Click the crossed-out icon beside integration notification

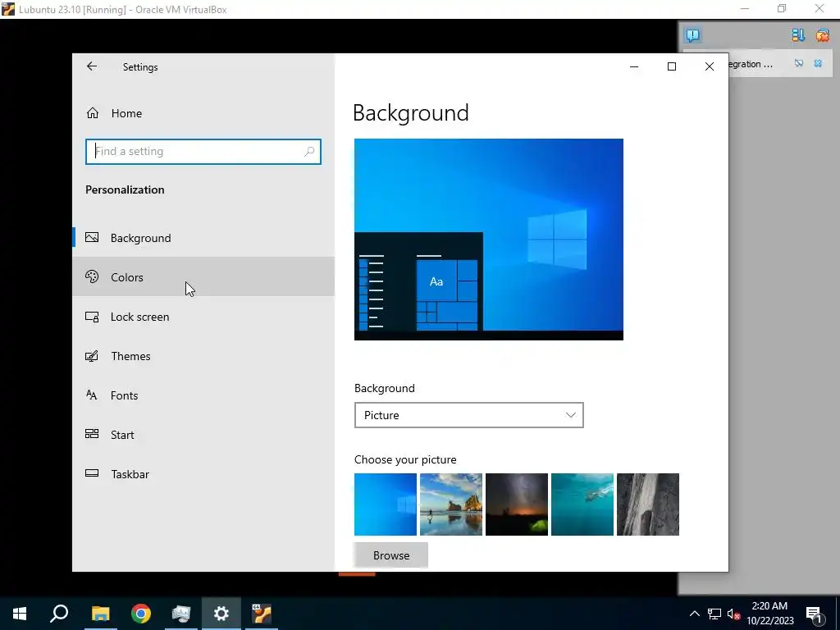[799, 63]
